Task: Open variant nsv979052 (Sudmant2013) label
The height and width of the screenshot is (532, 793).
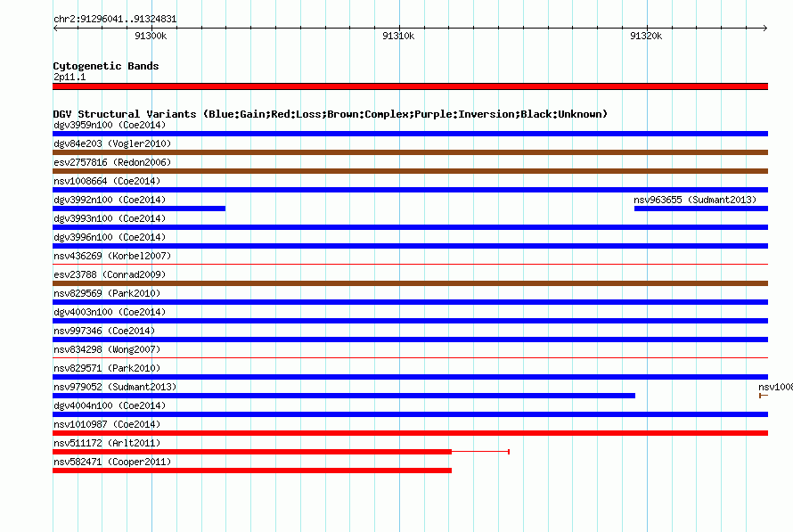Action: coord(115,387)
